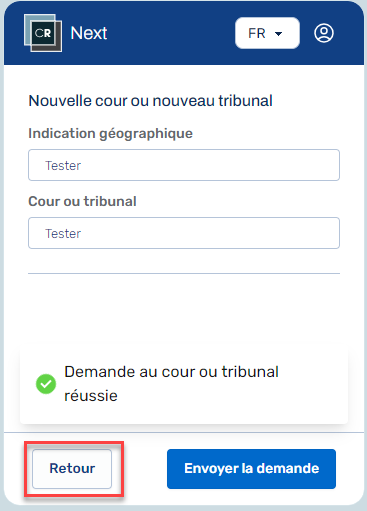This screenshot has width=367, height=511.
Task: Open the user profile icon
Action: click(x=324, y=33)
